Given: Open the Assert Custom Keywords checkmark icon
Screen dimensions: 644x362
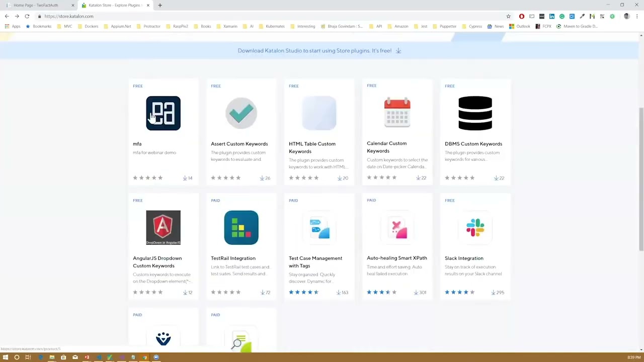Looking at the screenshot, I should coord(241,113).
